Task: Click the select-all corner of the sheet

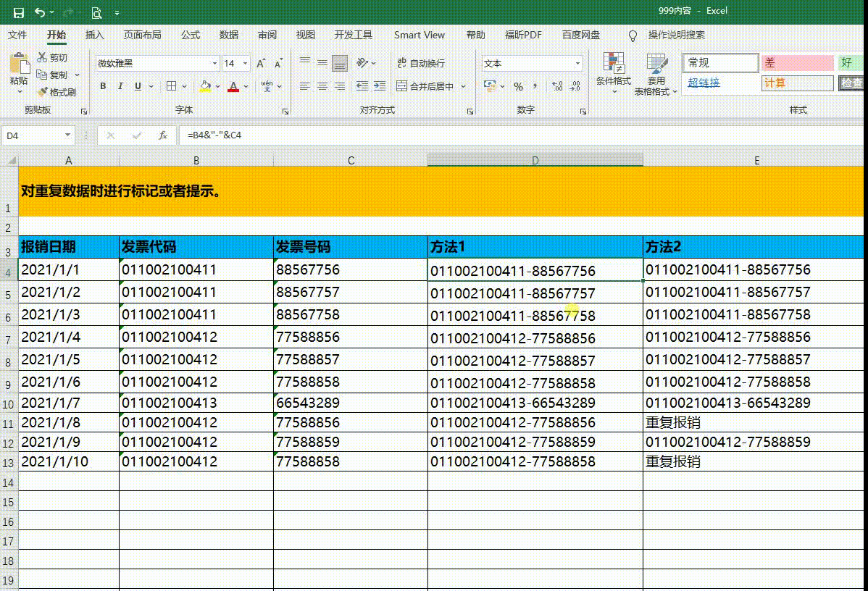Action: tap(9, 160)
